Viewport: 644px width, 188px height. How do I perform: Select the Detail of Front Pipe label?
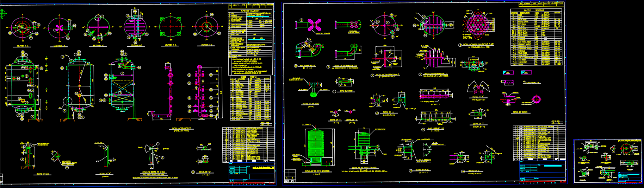[181, 129]
